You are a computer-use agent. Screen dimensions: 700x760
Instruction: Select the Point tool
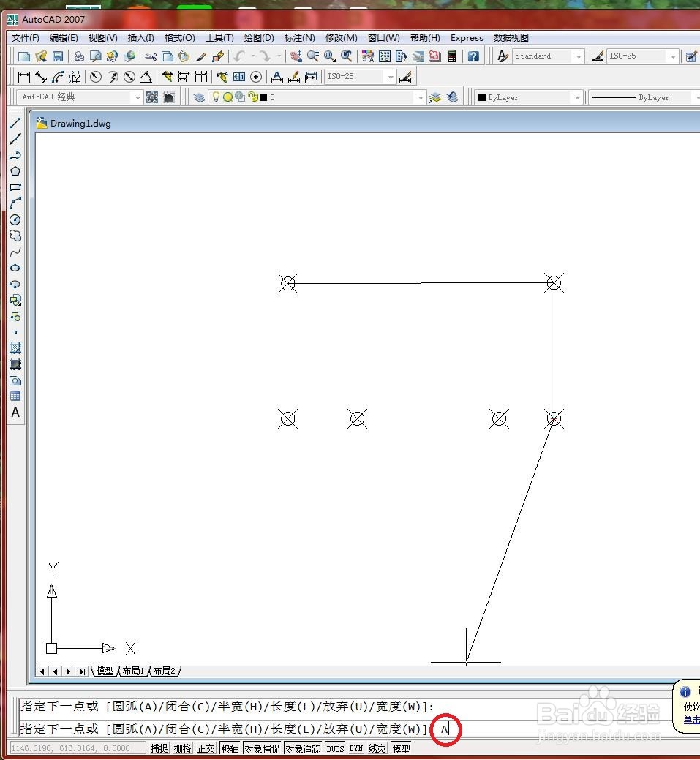[15, 333]
